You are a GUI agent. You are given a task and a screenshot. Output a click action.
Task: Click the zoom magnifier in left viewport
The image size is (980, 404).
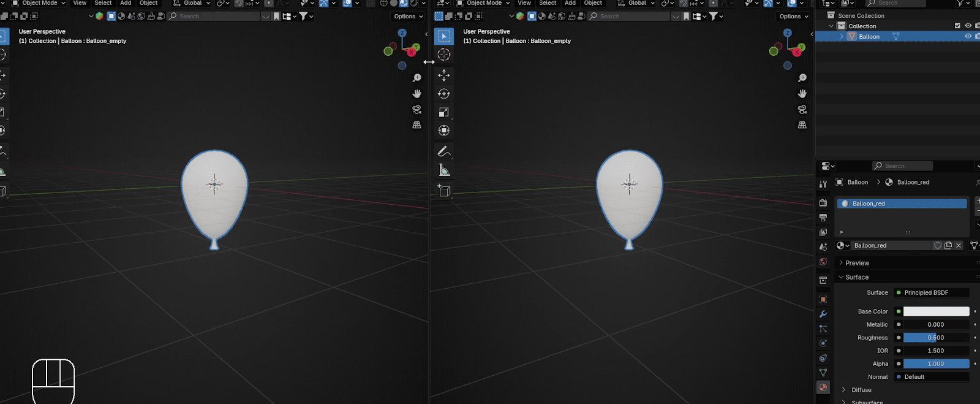click(x=417, y=78)
